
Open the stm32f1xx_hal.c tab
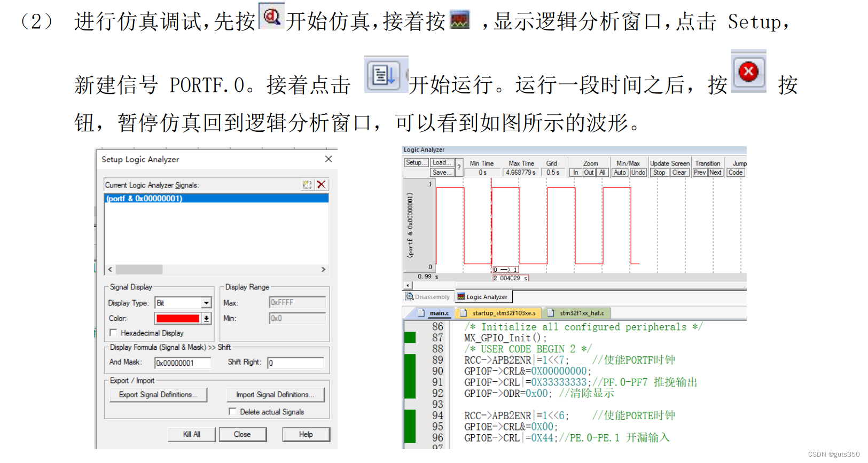(577, 313)
